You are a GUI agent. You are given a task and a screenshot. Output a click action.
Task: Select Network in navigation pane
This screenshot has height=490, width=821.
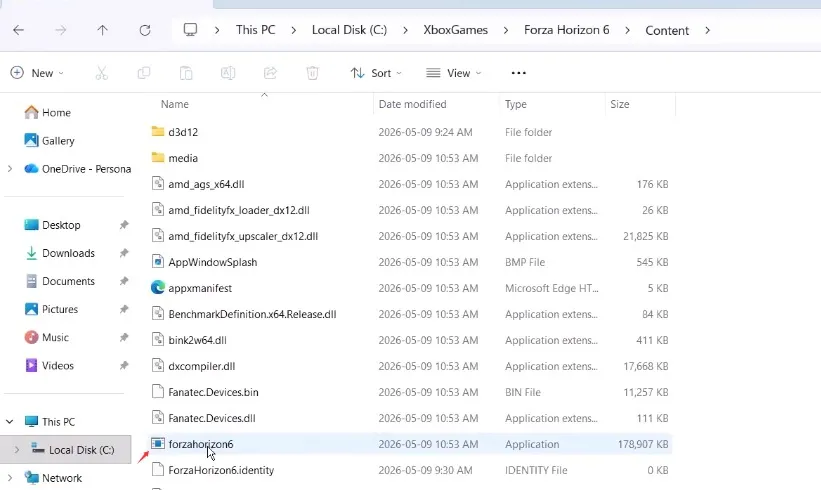(53, 478)
